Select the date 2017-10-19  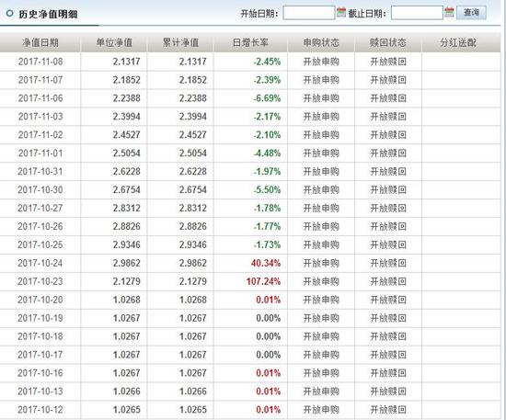click(x=40, y=318)
